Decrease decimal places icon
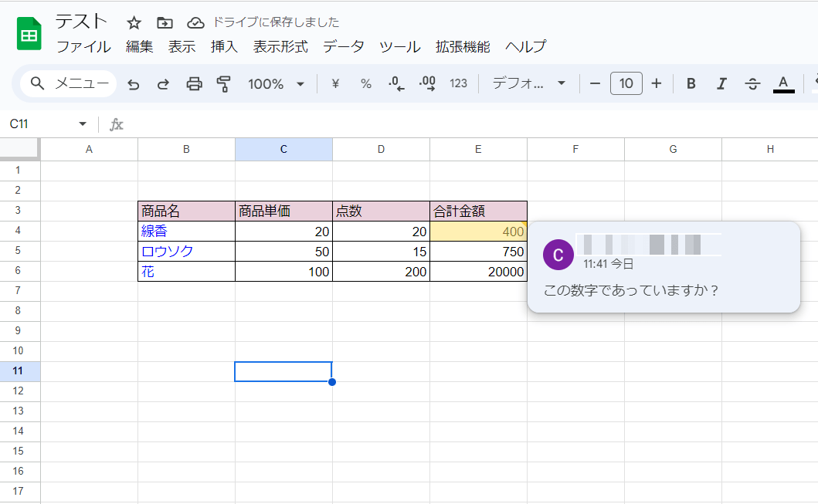The width and height of the screenshot is (818, 504). [x=396, y=84]
